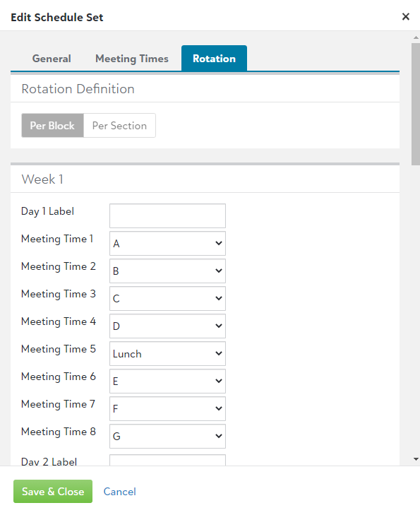Open the Meeting Time 6 dropdown

(167, 381)
